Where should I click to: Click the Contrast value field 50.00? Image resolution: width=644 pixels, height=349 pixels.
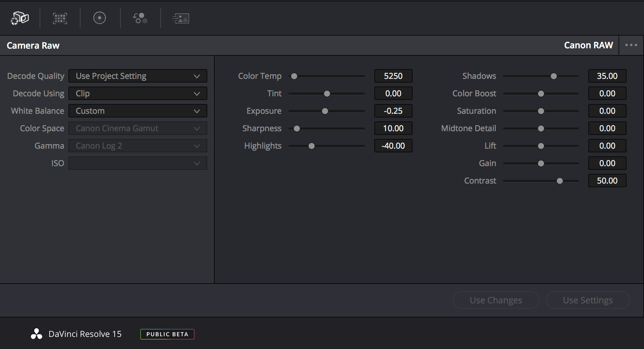point(607,181)
